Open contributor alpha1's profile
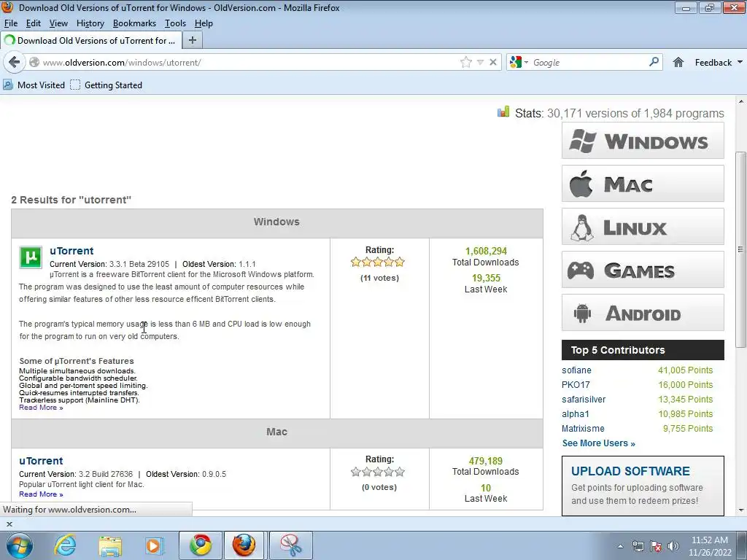This screenshot has width=747, height=560. pyautogui.click(x=576, y=414)
